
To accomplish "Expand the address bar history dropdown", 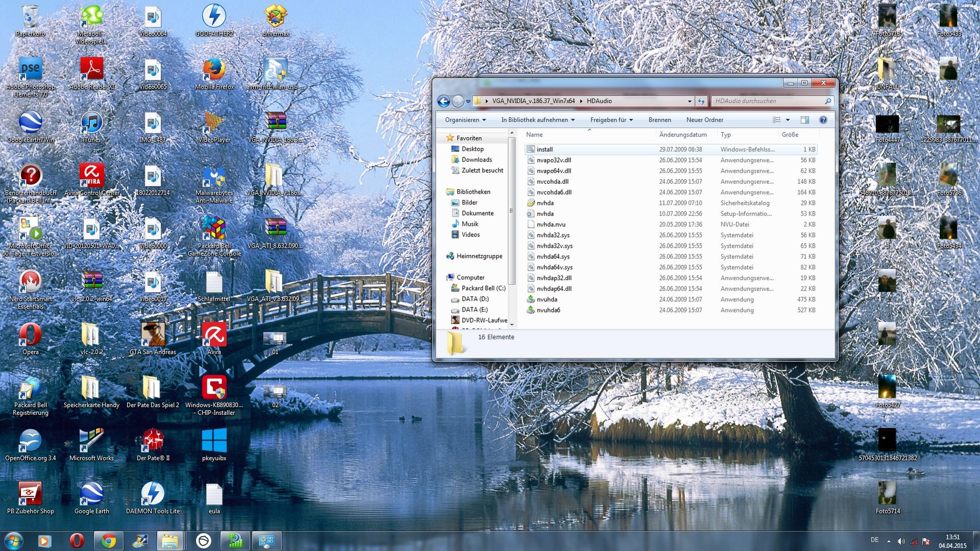I will pos(689,101).
